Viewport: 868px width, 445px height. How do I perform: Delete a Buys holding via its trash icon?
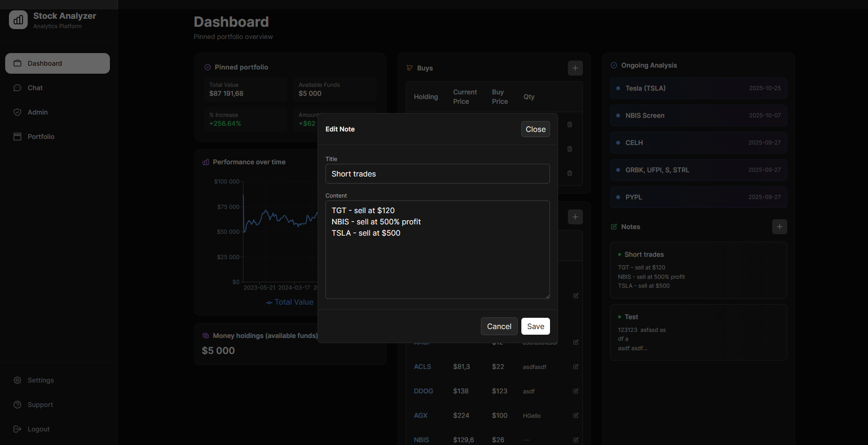(570, 124)
